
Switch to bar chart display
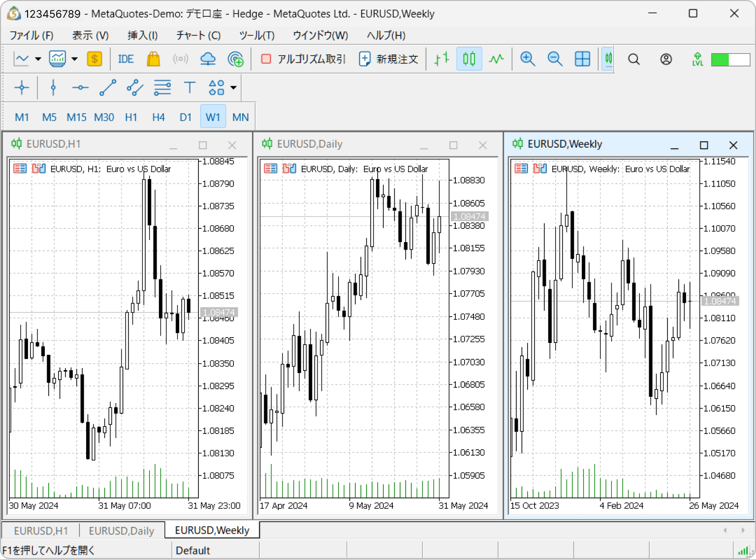(x=441, y=59)
